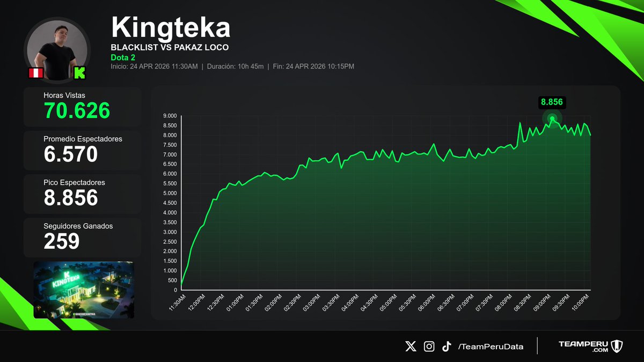Click the Seguidores Ganados label

[x=78, y=226]
